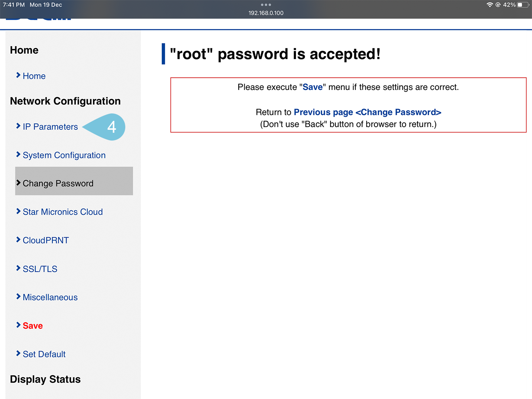Go to System Configuration page
The width and height of the screenshot is (532, 399).
pos(64,155)
